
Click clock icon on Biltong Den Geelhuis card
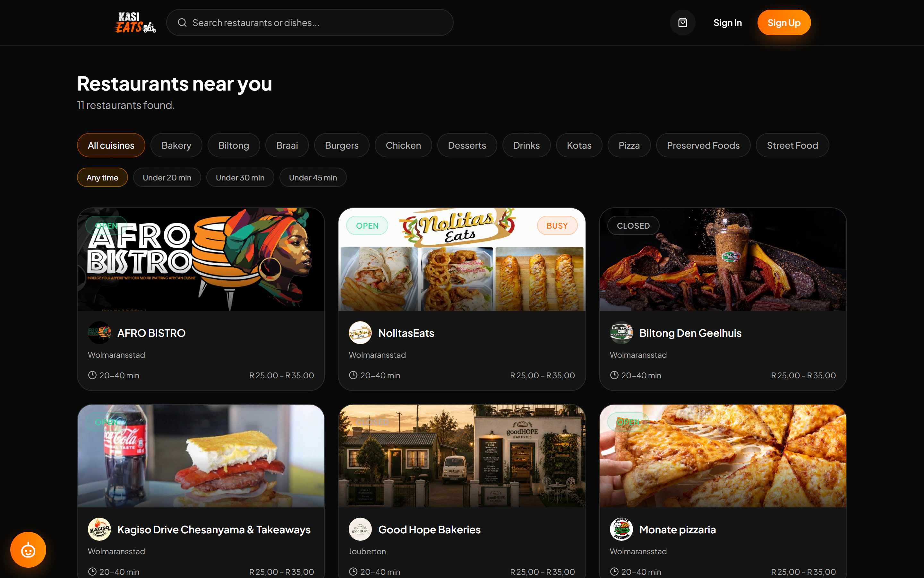pyautogui.click(x=614, y=375)
